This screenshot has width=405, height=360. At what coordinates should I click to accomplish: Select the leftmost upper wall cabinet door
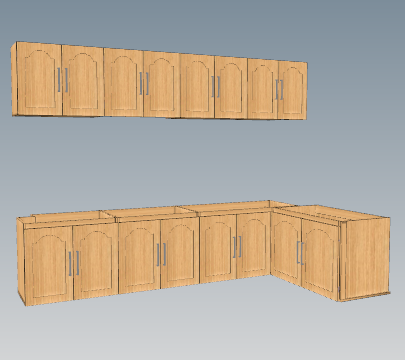click(39, 79)
